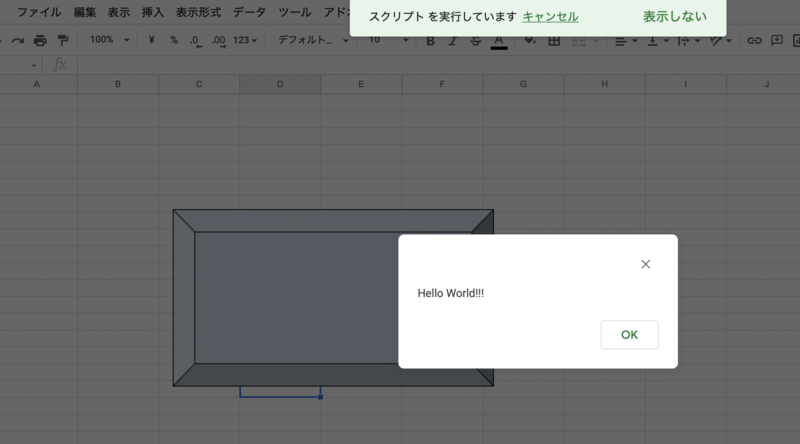Select column A header
Screen dimensions: 800x444
point(37,84)
